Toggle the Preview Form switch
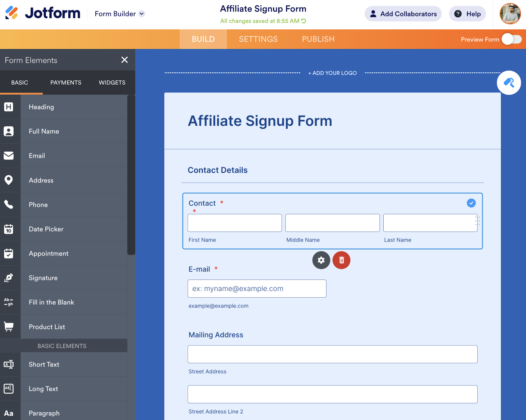The width and height of the screenshot is (526, 420). tap(512, 39)
